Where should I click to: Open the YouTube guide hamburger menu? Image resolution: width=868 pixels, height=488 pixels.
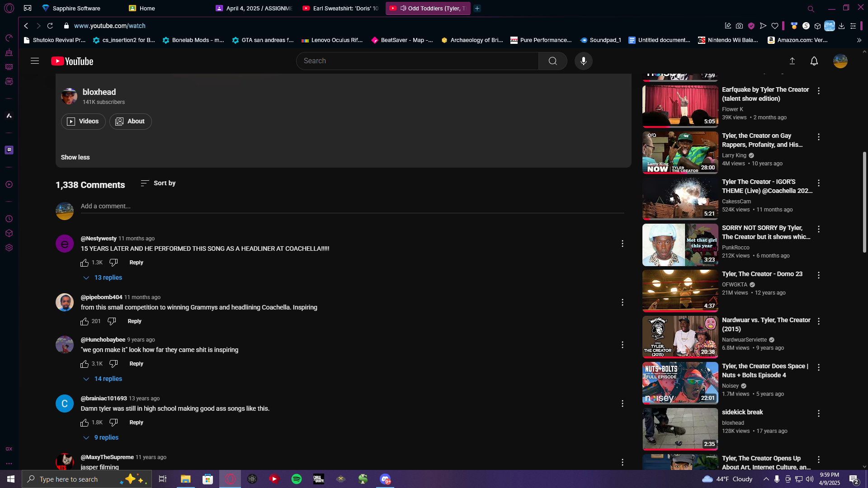[35, 61]
